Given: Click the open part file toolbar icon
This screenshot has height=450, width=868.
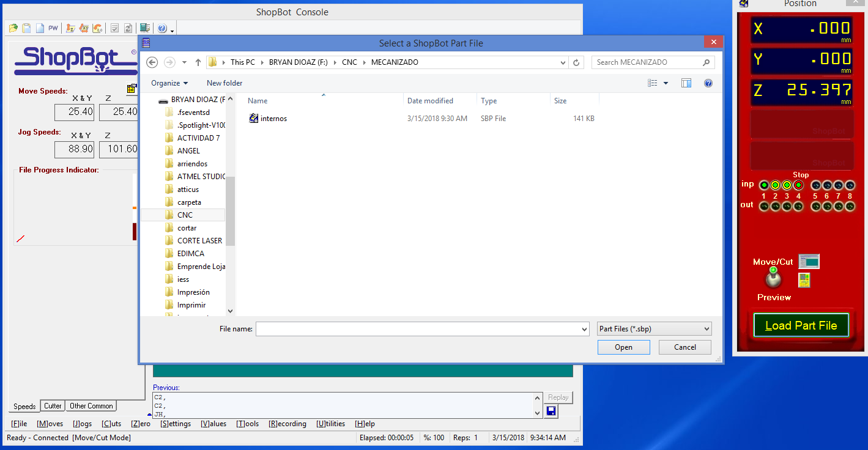Looking at the screenshot, I should pyautogui.click(x=13, y=28).
